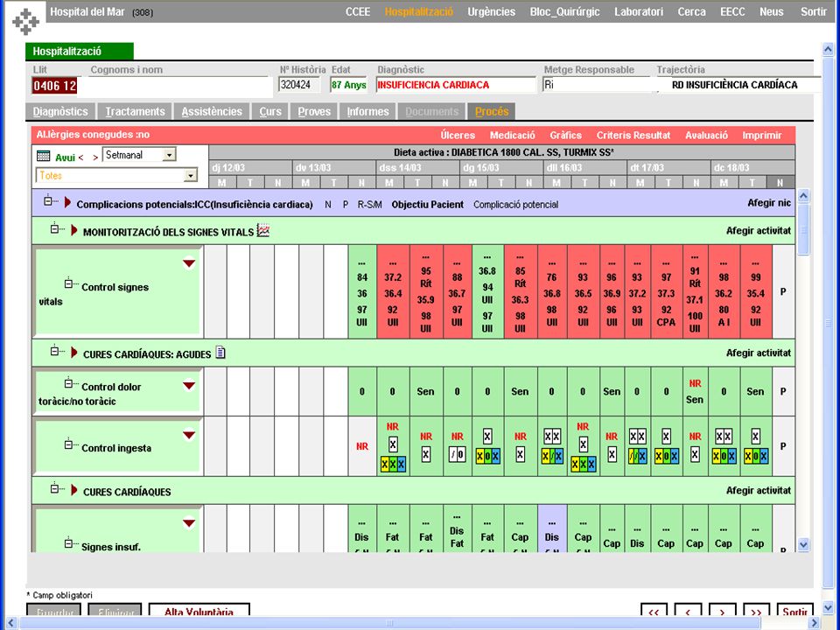This screenshot has height=630, width=840.
Task: Open the Urgències module
Action: tap(491, 11)
